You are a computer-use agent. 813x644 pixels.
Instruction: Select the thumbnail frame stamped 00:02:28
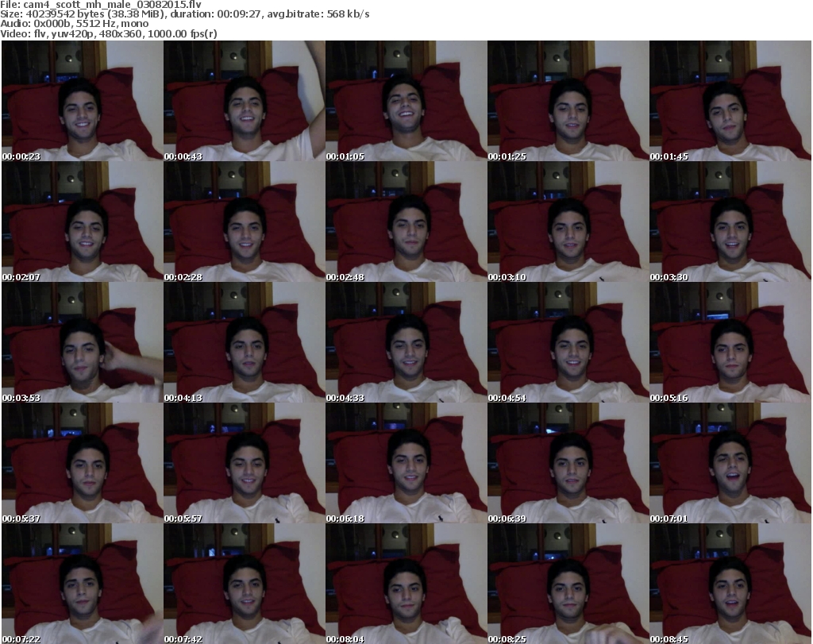245,222
